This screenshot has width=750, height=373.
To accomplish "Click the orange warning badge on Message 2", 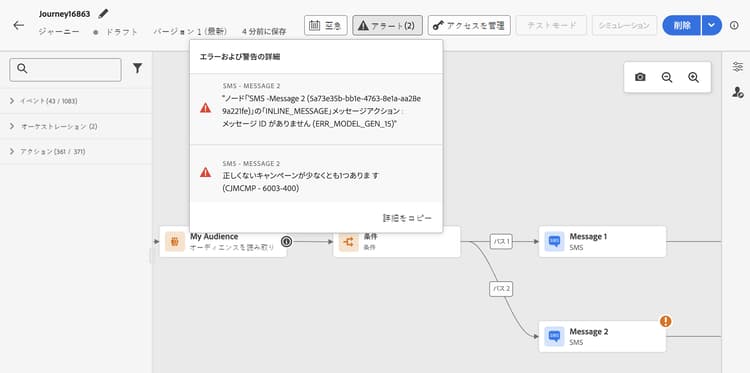I will (x=665, y=321).
